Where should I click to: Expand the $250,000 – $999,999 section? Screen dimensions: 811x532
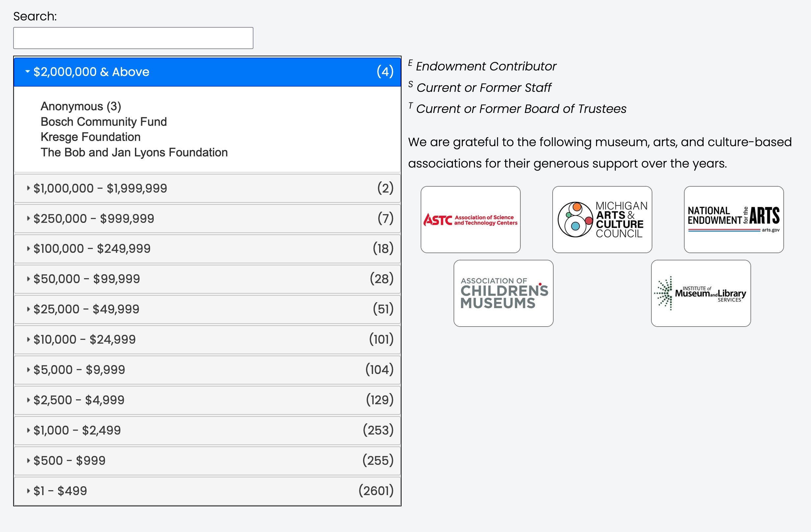207,219
